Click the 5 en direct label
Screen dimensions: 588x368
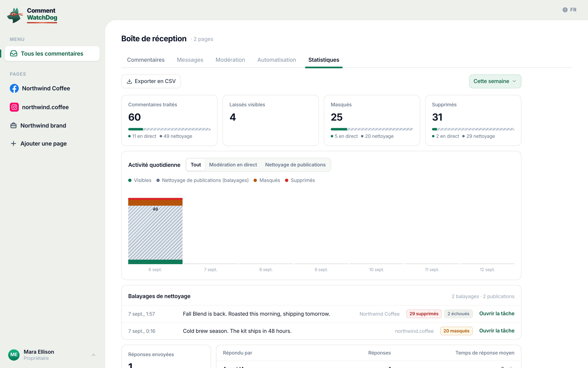coord(344,136)
